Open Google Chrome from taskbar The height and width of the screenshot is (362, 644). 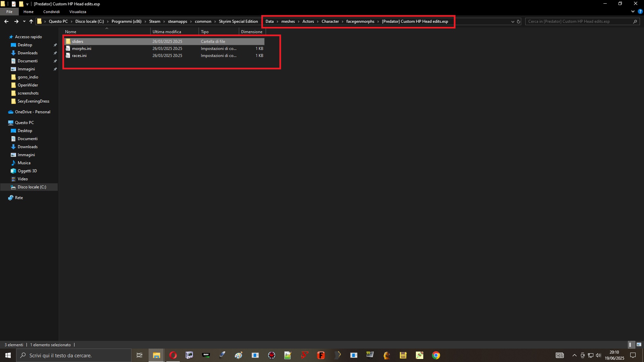(x=436, y=355)
